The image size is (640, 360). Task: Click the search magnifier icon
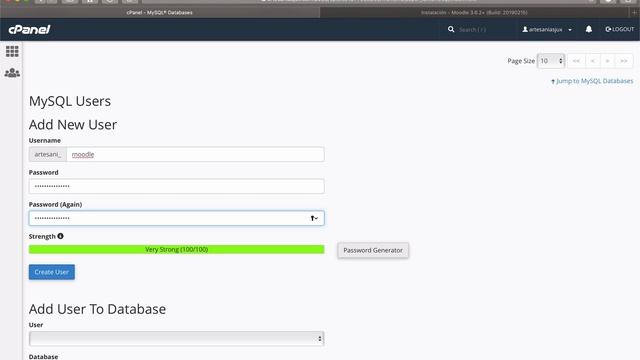click(x=451, y=29)
